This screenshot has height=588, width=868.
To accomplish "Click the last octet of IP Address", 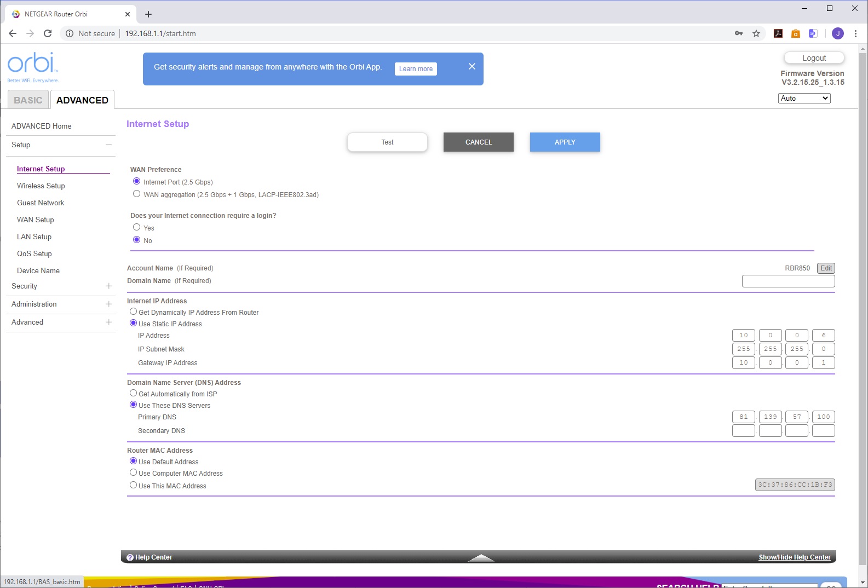I will tap(824, 335).
